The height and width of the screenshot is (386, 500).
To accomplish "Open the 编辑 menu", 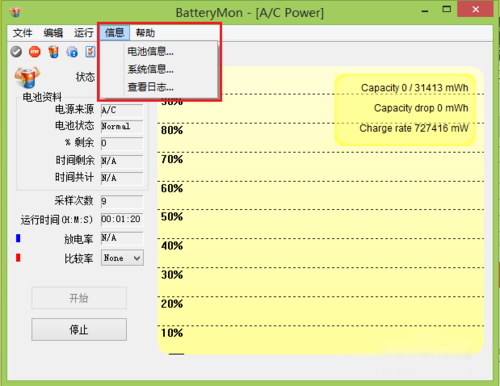I will (53, 33).
